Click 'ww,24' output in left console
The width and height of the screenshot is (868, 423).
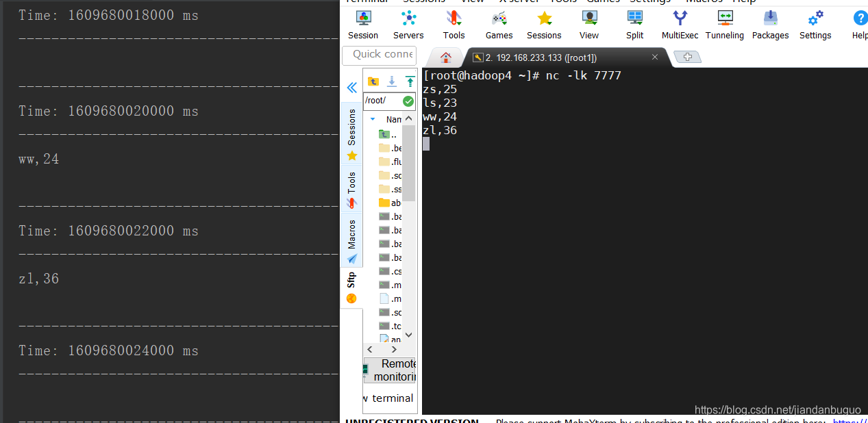[39, 159]
